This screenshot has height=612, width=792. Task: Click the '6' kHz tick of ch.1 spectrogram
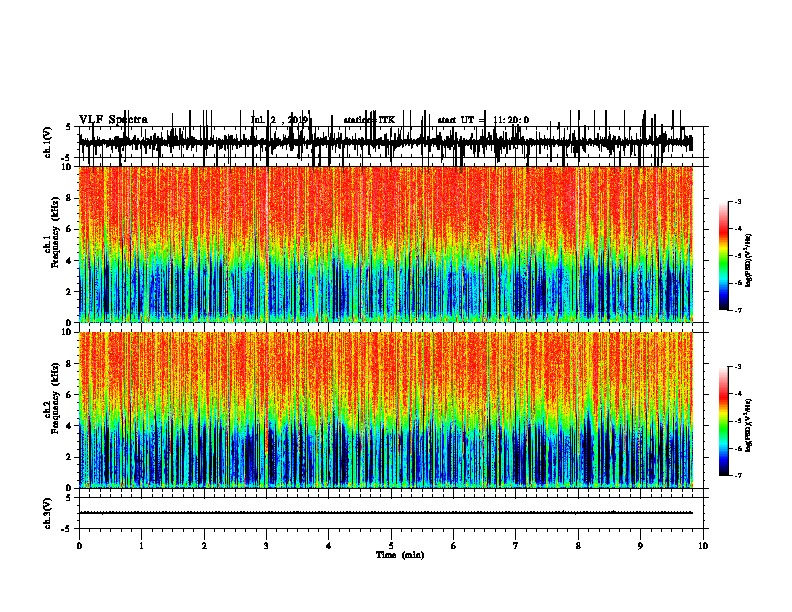(x=69, y=229)
